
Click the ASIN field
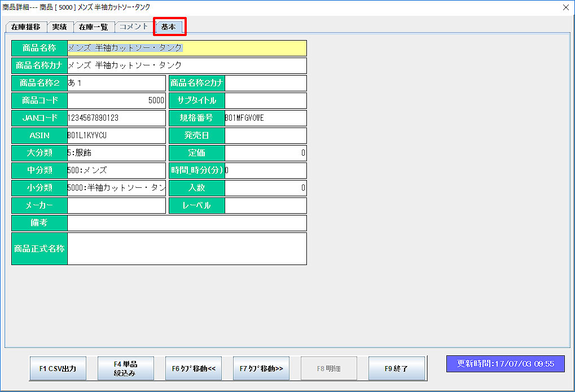click(116, 135)
